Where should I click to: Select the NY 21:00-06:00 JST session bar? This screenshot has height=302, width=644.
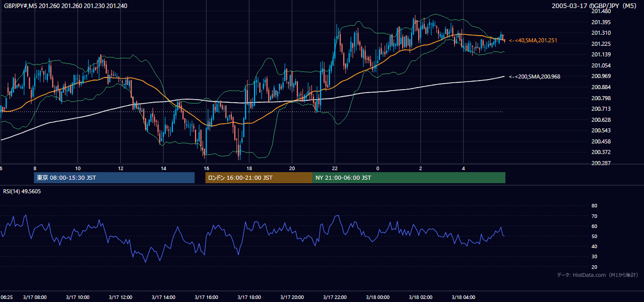(409, 178)
